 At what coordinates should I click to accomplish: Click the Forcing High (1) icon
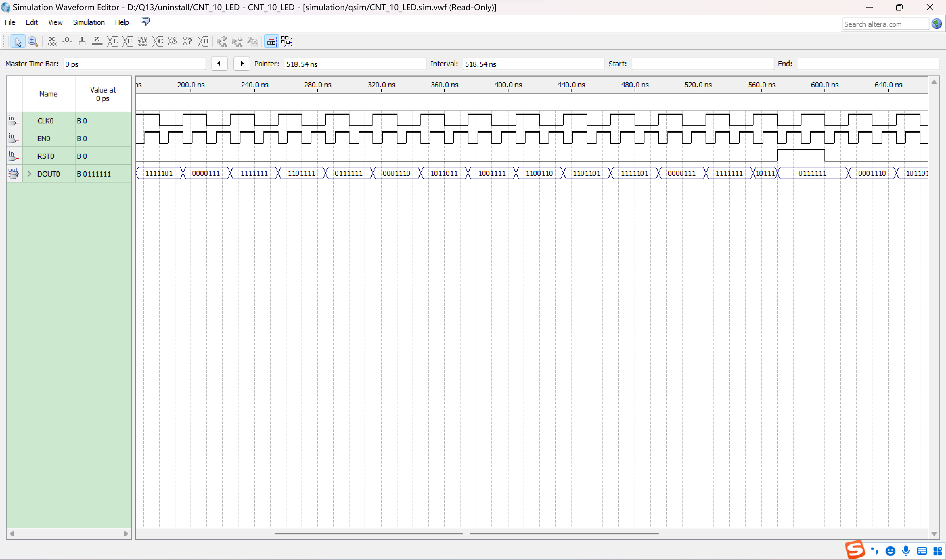pyautogui.click(x=82, y=41)
